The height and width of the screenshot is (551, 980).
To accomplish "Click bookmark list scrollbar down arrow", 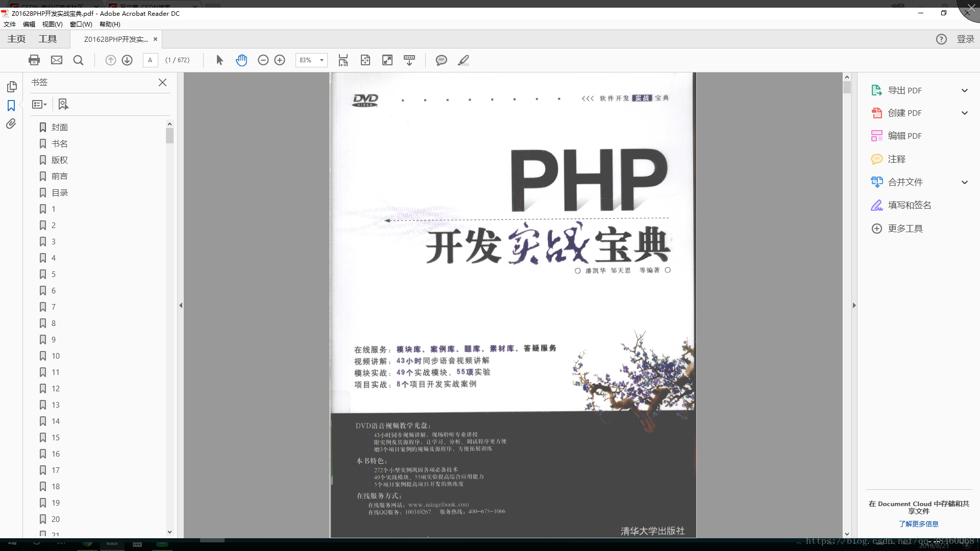I will [169, 532].
